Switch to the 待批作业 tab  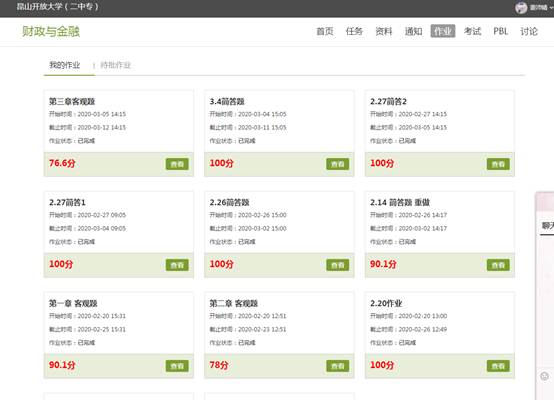(116, 65)
